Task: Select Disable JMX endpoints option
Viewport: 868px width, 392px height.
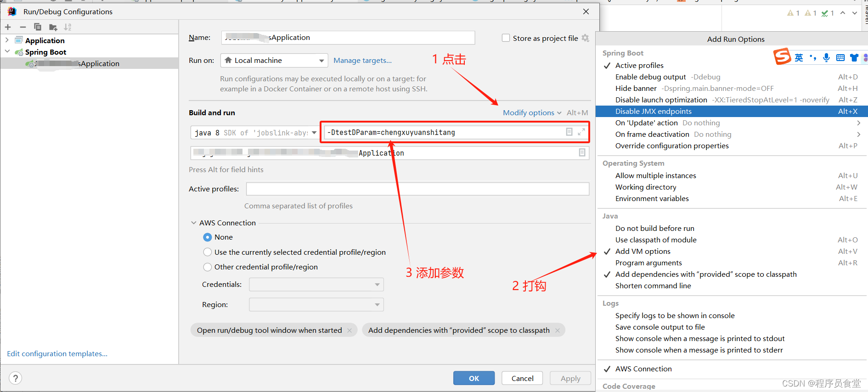Action: pos(732,111)
